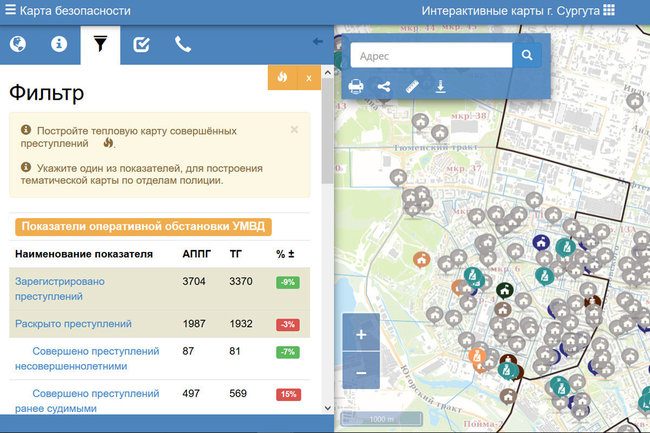Dismiss the yellow hint notice
Screen dimensions: 650x433
[294, 130]
